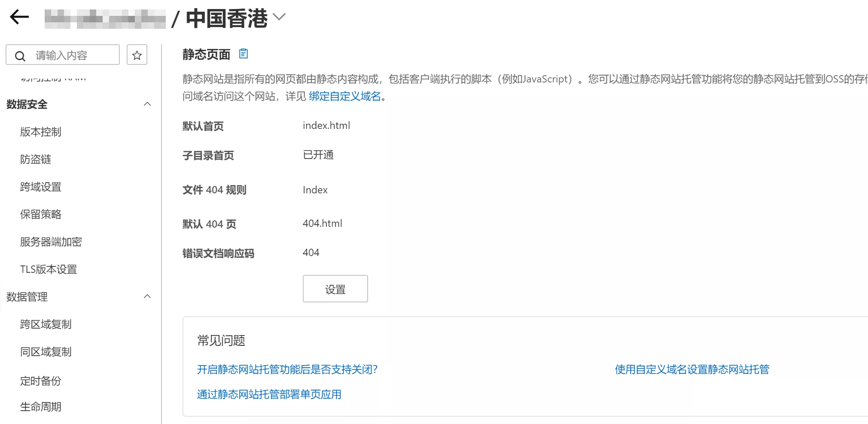Image resolution: width=868 pixels, height=424 pixels.
Task: Select 防盗链 in the sidebar
Action: point(35,159)
